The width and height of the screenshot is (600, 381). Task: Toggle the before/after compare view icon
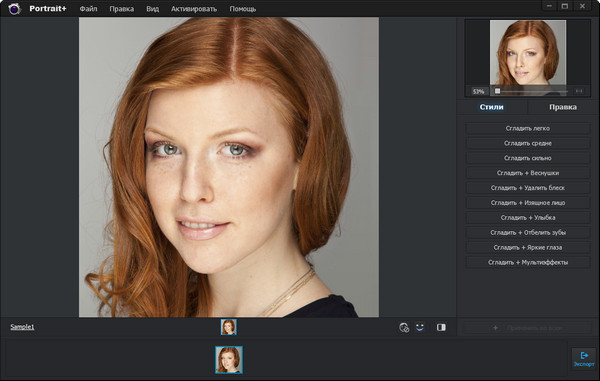441,327
